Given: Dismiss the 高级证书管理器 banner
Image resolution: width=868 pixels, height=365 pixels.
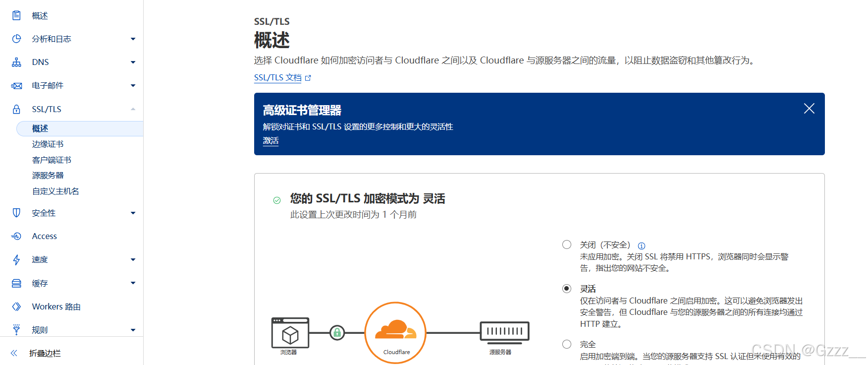Looking at the screenshot, I should pyautogui.click(x=809, y=109).
